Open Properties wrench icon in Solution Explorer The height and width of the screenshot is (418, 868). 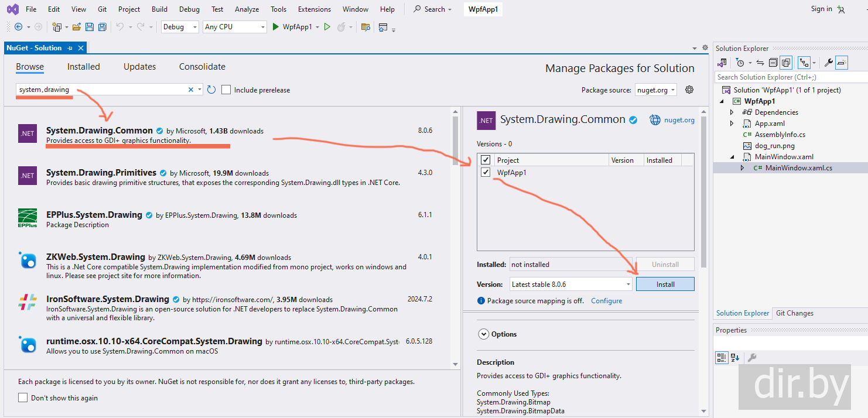point(828,63)
